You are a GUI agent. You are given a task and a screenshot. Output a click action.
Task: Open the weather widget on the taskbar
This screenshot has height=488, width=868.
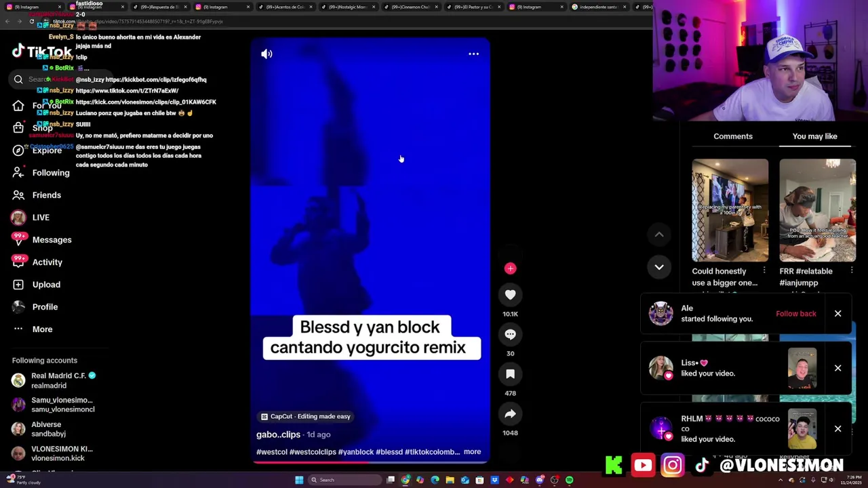pyautogui.click(x=24, y=480)
